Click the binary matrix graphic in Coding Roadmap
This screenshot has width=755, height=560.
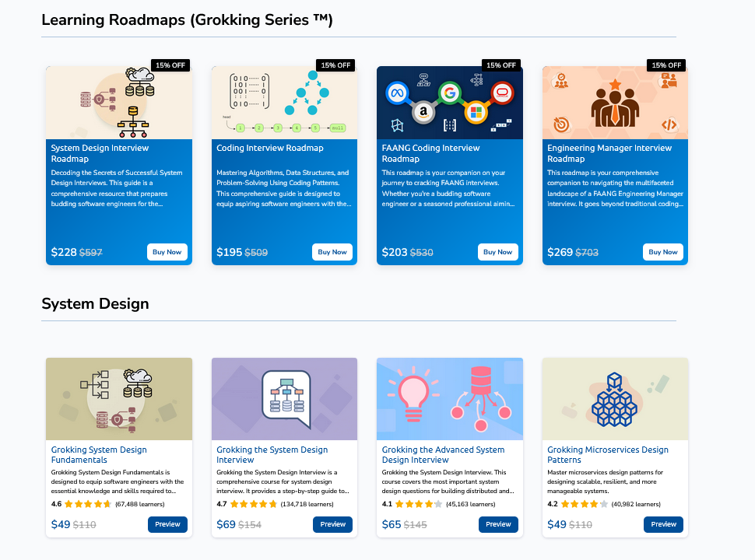[x=249, y=92]
